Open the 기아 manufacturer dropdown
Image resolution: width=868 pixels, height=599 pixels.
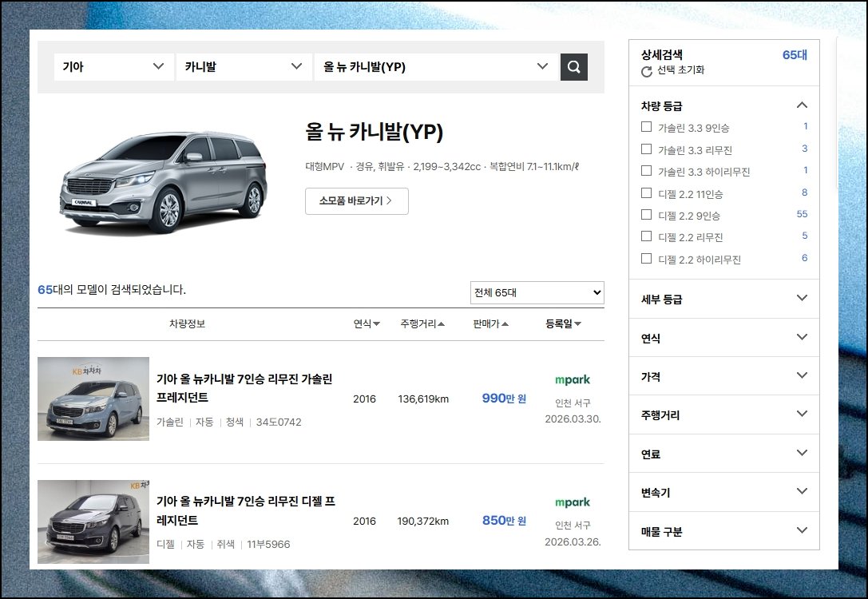[x=114, y=67]
